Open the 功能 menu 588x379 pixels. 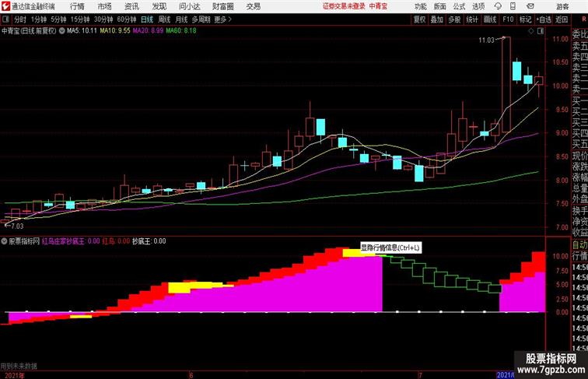pos(420,7)
